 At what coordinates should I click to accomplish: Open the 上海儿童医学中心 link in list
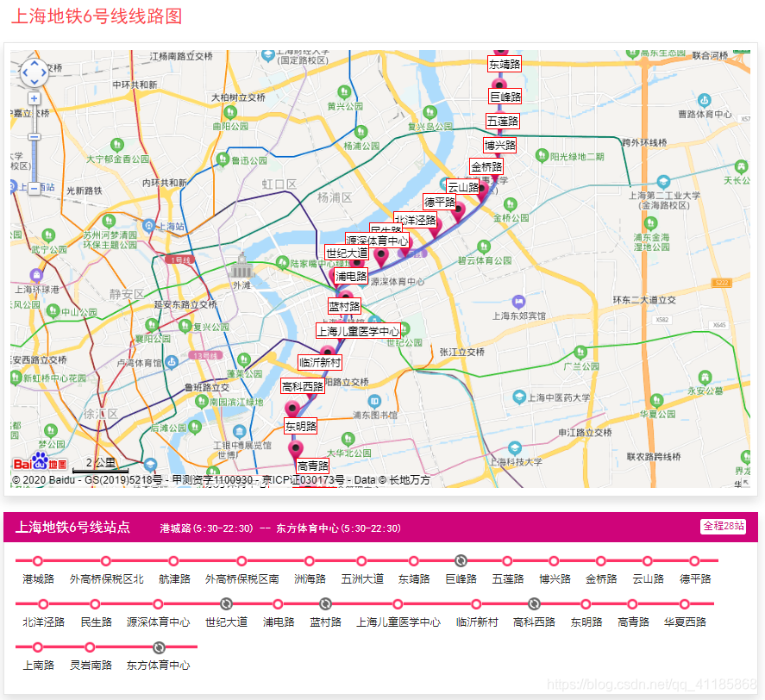coord(398,622)
